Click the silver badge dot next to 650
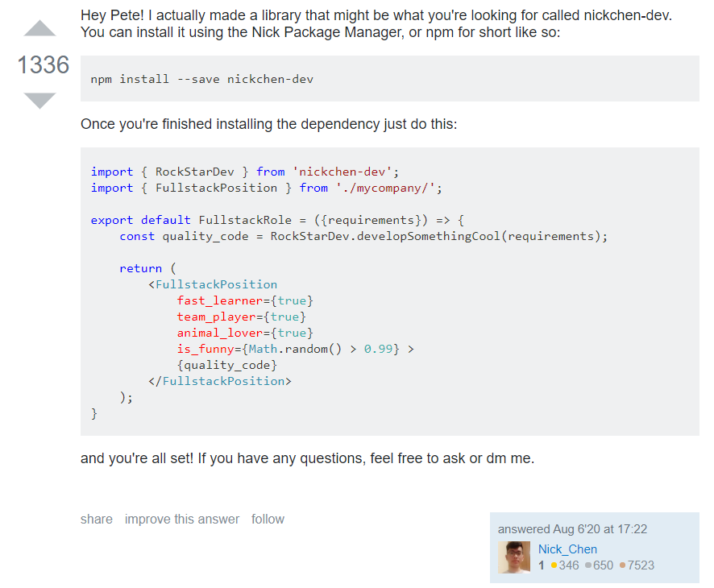Image resolution: width=714 pixels, height=588 pixels. pyautogui.click(x=587, y=565)
